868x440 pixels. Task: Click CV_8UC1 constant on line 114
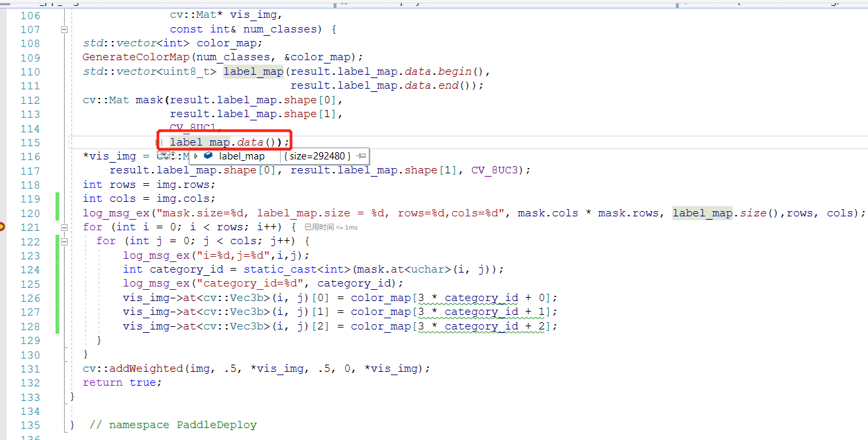click(193, 128)
